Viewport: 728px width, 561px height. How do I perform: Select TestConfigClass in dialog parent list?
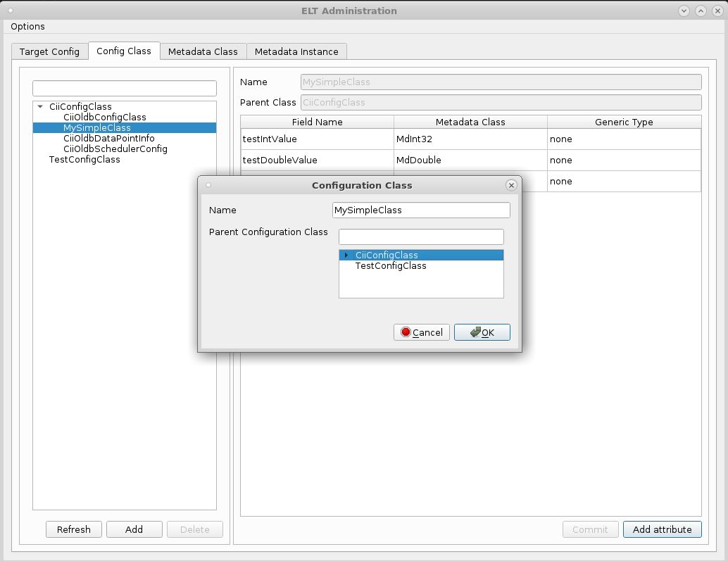coord(390,266)
